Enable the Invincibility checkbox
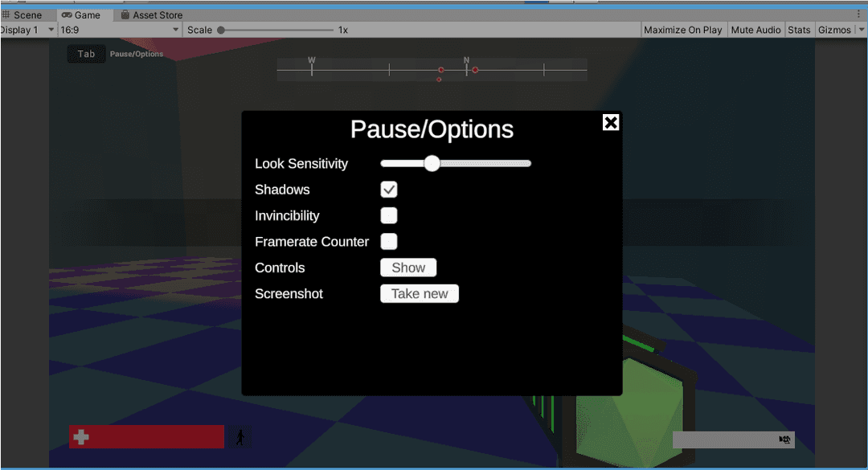This screenshot has height=470, width=868. 389,215
